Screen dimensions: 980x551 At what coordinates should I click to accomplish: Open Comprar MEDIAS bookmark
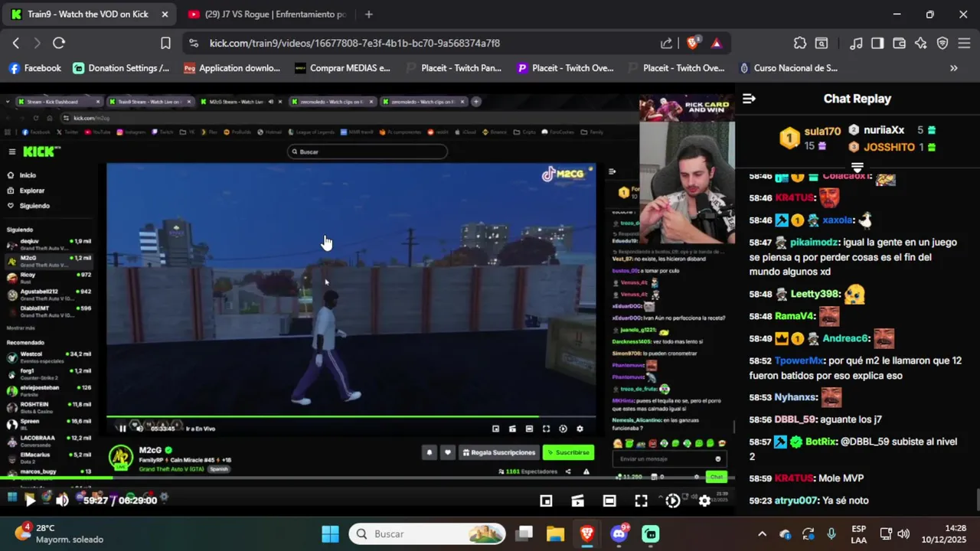[x=342, y=68]
